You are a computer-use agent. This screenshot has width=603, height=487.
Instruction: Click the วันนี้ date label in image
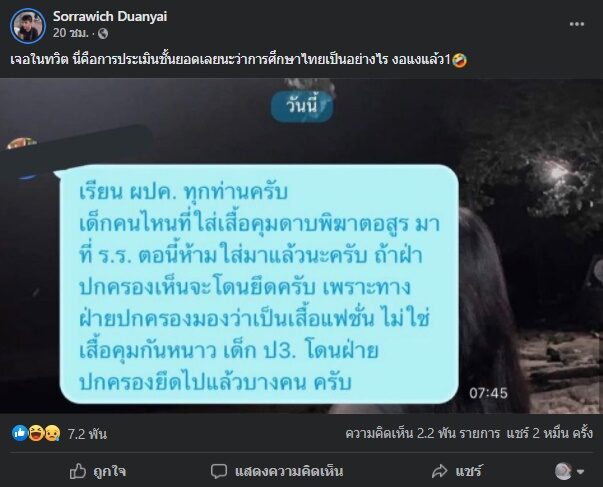pyautogui.click(x=302, y=106)
